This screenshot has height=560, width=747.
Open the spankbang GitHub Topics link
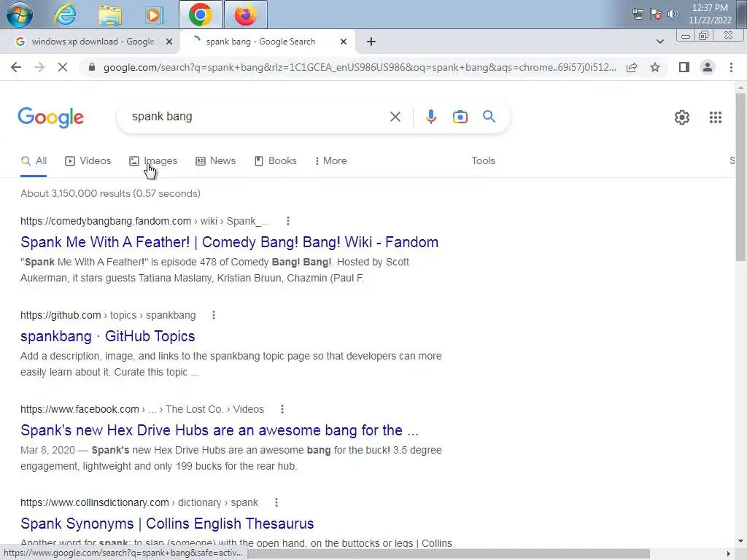pyautogui.click(x=108, y=336)
